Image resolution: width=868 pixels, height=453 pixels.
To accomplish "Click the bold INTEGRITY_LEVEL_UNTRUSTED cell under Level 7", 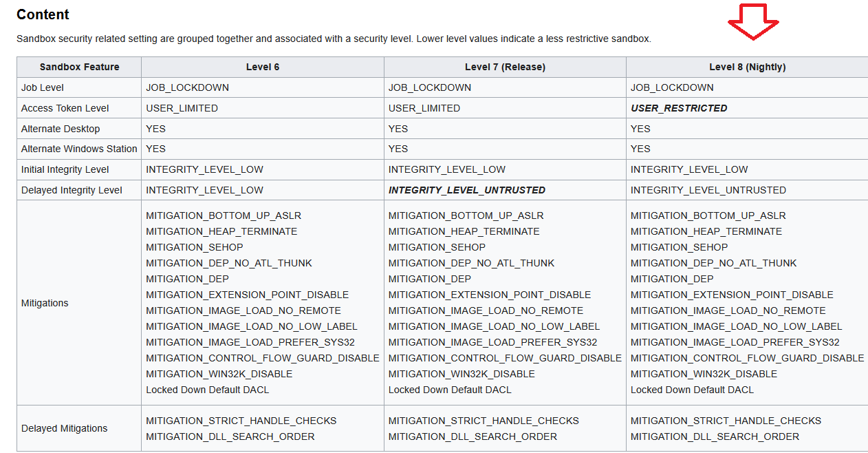I will click(467, 190).
